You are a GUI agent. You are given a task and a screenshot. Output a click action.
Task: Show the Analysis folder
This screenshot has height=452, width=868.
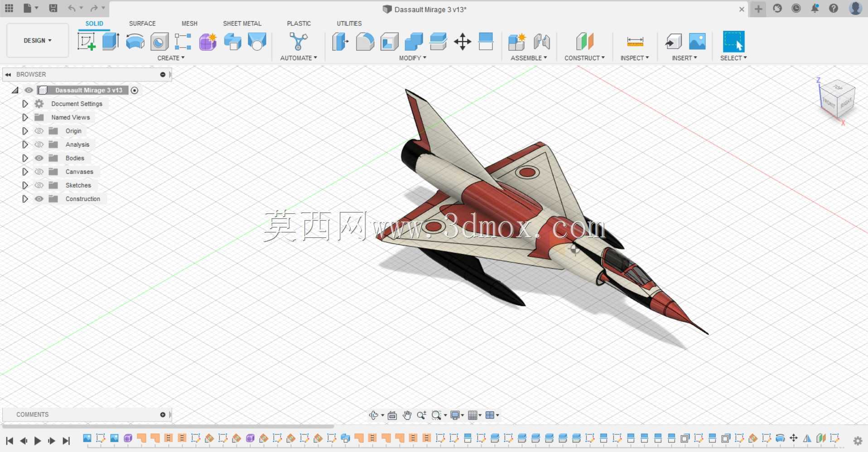coord(39,144)
